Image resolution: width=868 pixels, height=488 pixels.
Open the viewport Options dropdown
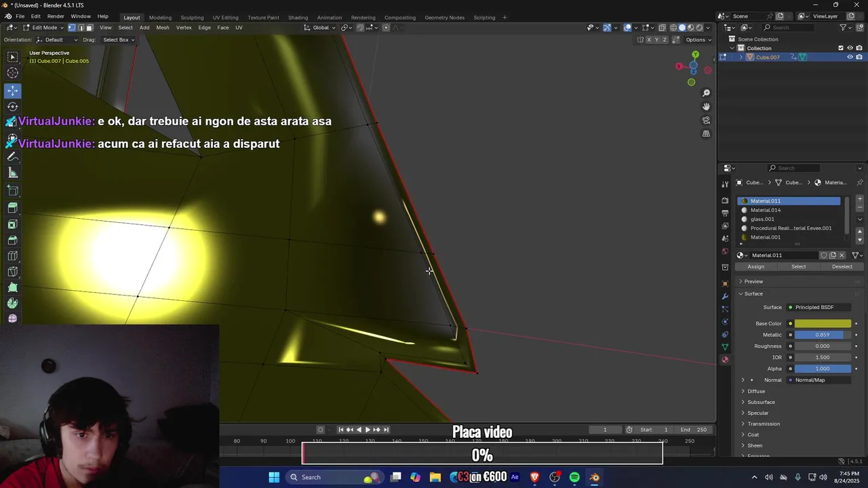pyautogui.click(x=698, y=40)
